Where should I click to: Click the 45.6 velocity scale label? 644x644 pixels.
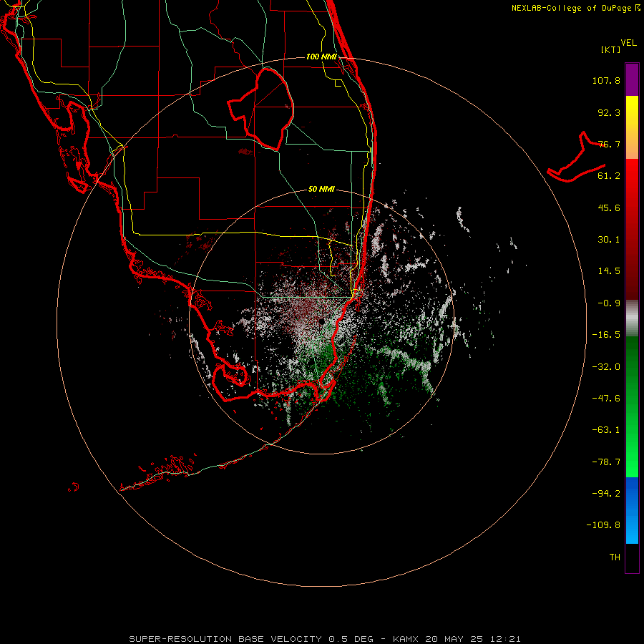[x=609, y=208]
